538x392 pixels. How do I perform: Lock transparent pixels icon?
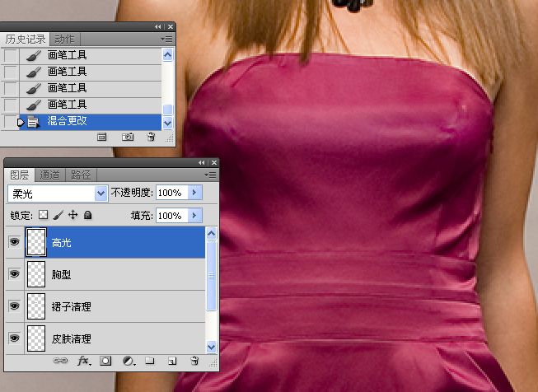click(x=43, y=215)
